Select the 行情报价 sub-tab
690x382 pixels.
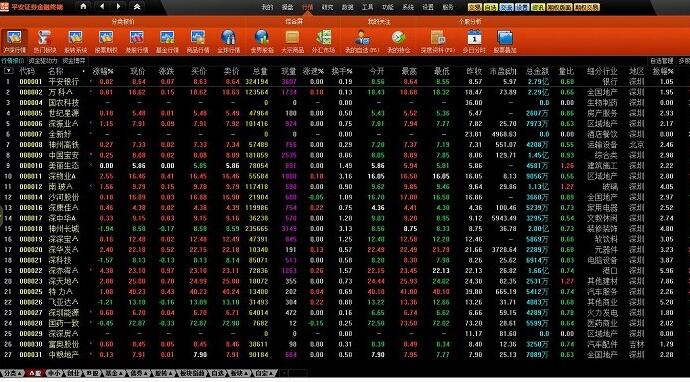12,61
